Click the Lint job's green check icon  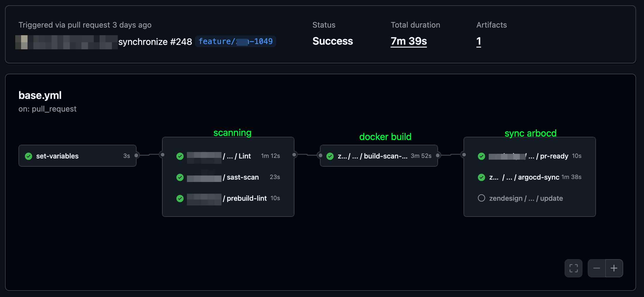(x=180, y=156)
